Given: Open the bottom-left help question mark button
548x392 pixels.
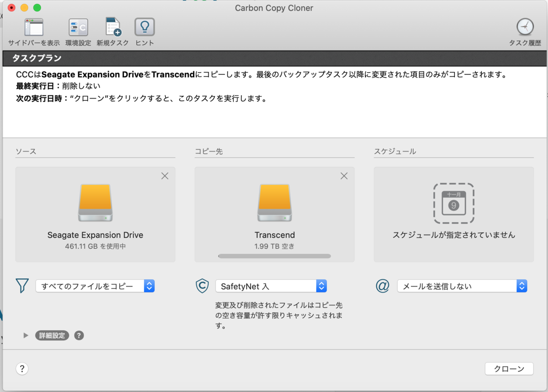Looking at the screenshot, I should coord(22,369).
